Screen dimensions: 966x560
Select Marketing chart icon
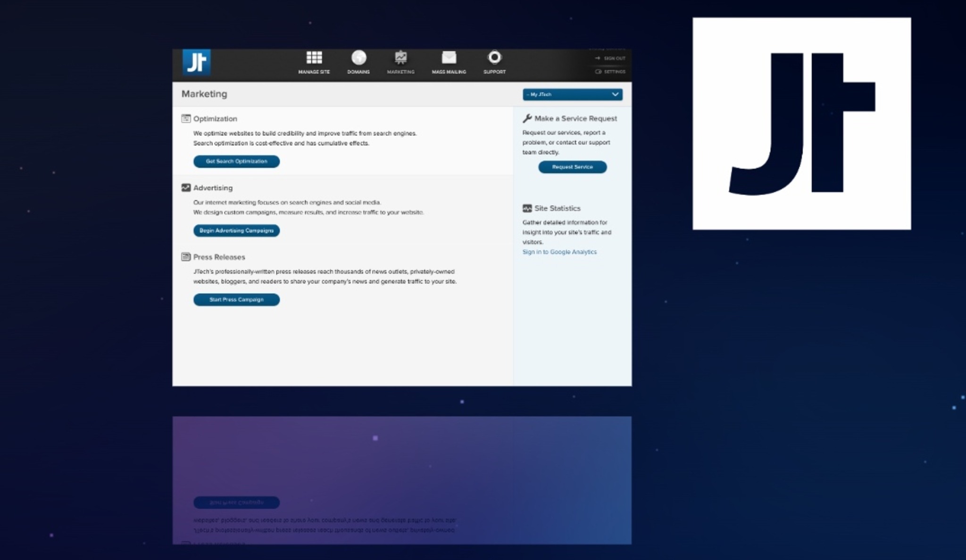[x=400, y=58]
